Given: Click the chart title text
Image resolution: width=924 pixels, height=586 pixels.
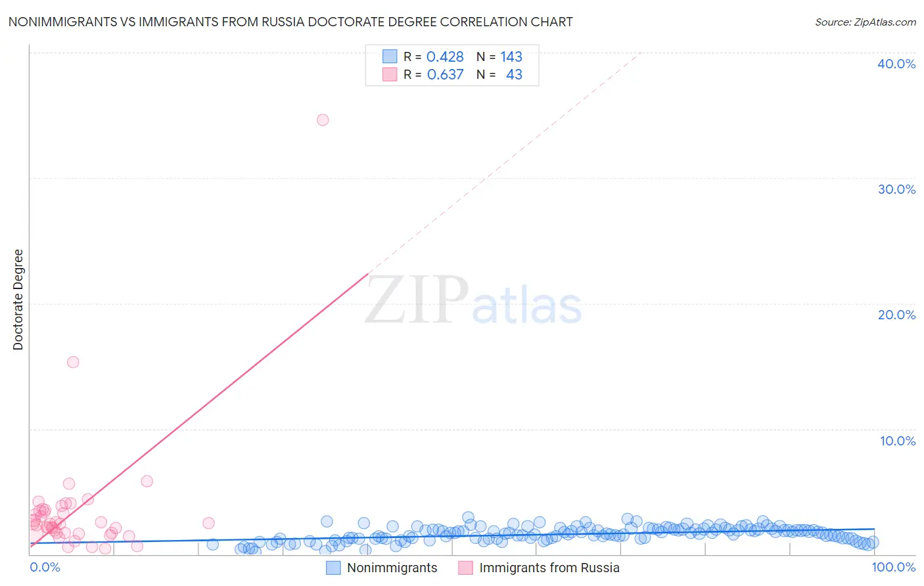Looking at the screenshot, I should coord(290,22).
